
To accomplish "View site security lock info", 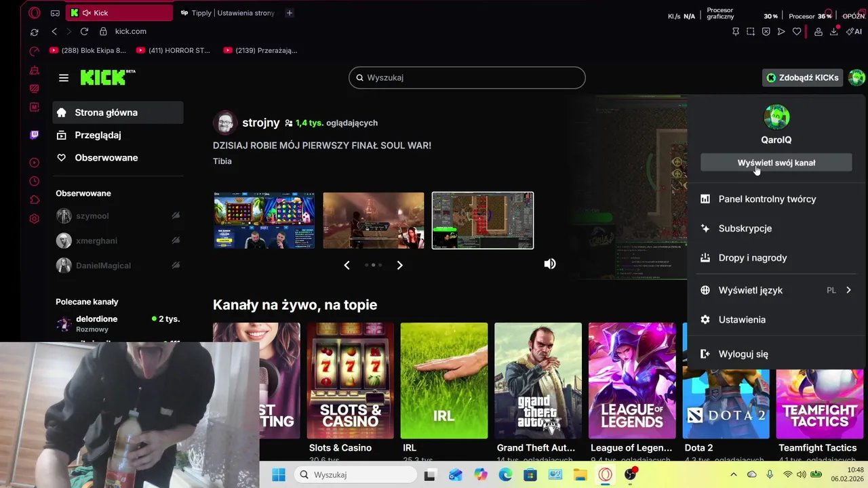I will (103, 31).
